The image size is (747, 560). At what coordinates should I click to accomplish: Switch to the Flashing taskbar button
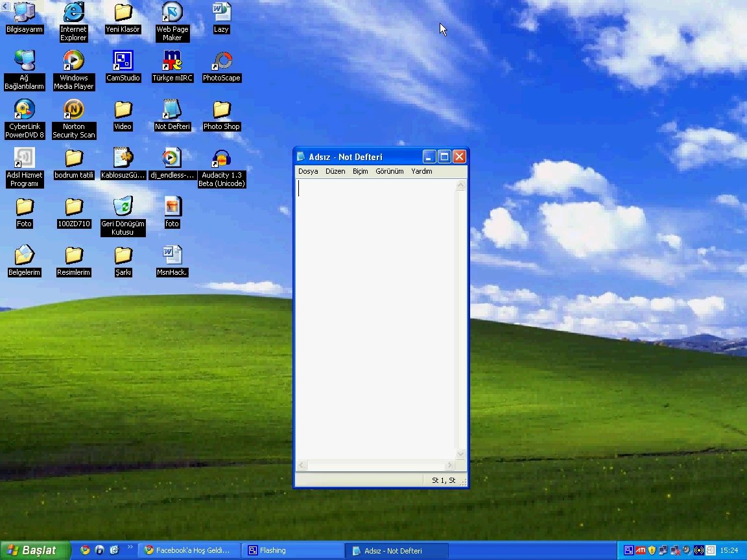[x=292, y=550]
